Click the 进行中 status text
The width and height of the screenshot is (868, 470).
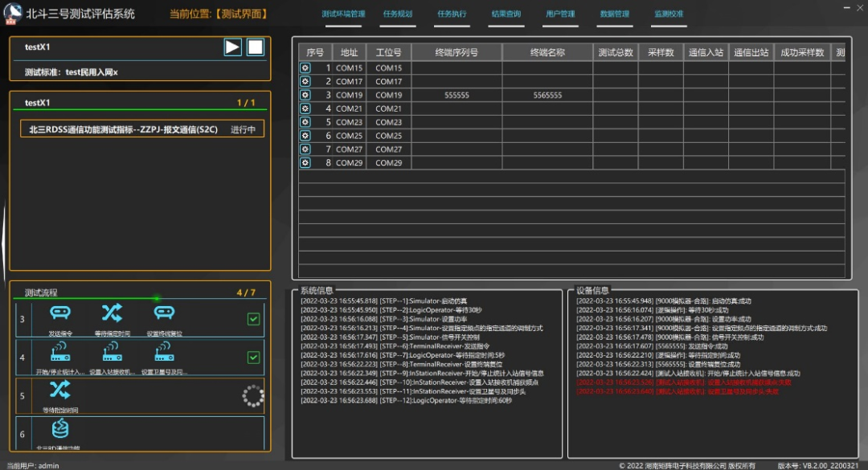tap(243, 129)
